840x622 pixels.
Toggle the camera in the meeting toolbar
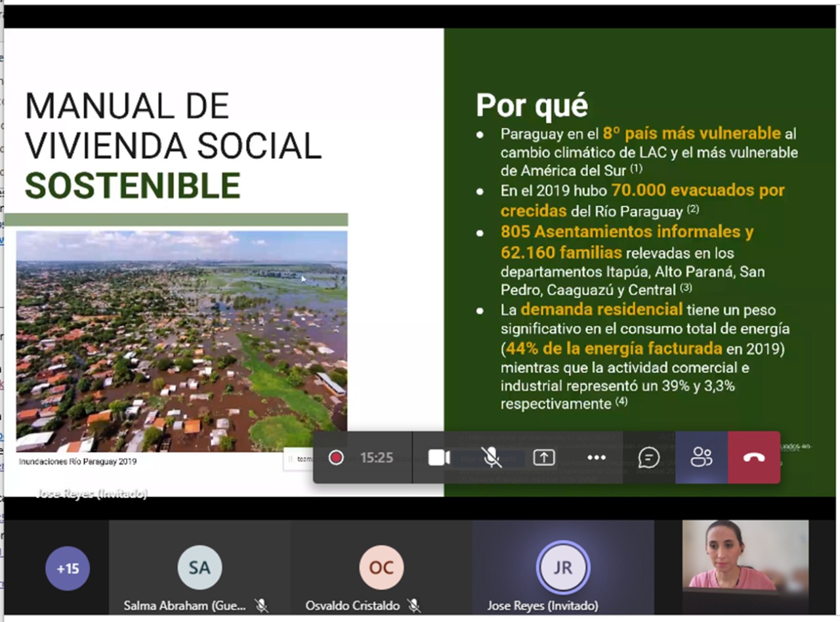click(438, 457)
